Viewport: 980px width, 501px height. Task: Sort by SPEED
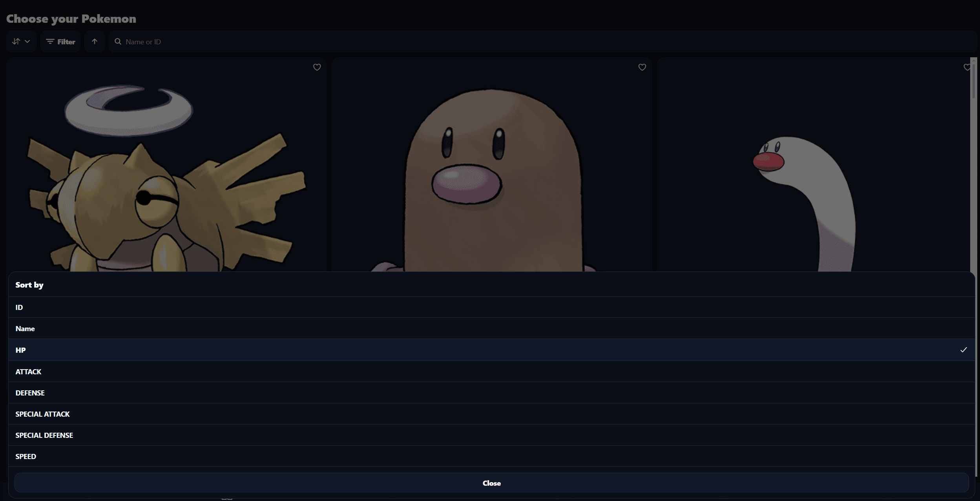click(492, 456)
